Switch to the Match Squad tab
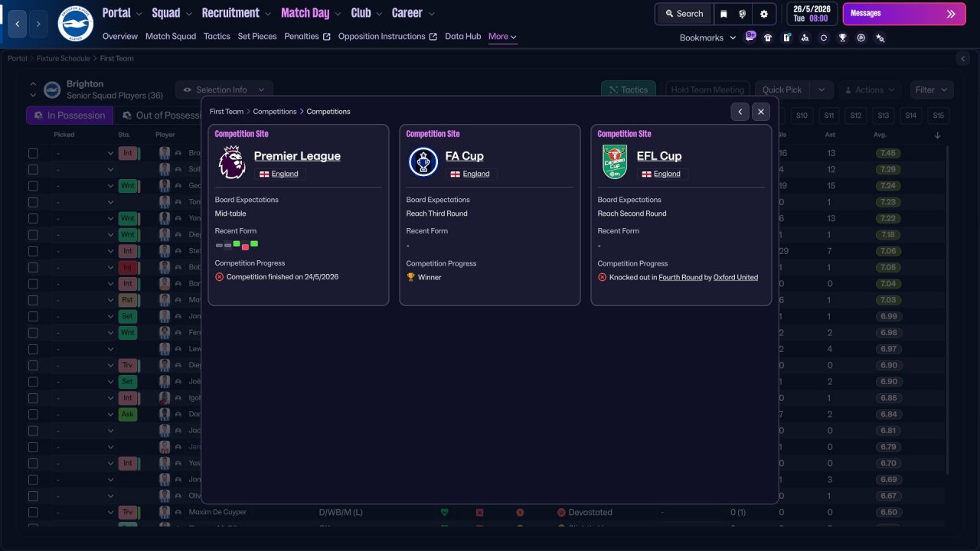Screen dimensions: 980x551 coord(171,36)
